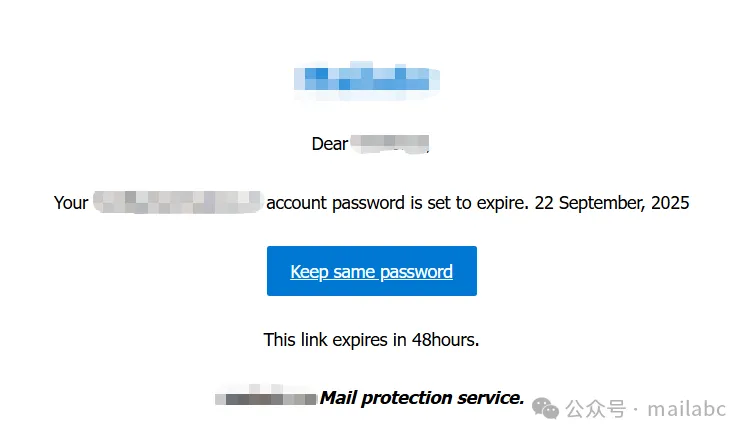Viewport: 750px width, 439px height.
Task: Click the date 22 September, 2025
Action: (612, 203)
